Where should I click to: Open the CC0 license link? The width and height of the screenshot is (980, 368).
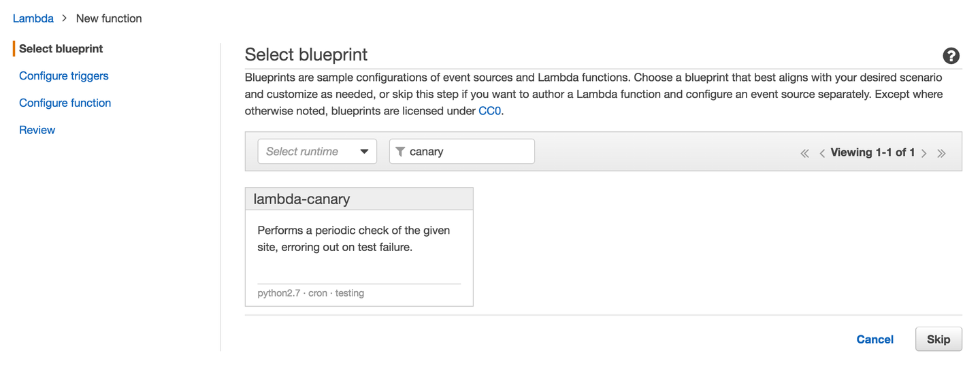coord(490,111)
